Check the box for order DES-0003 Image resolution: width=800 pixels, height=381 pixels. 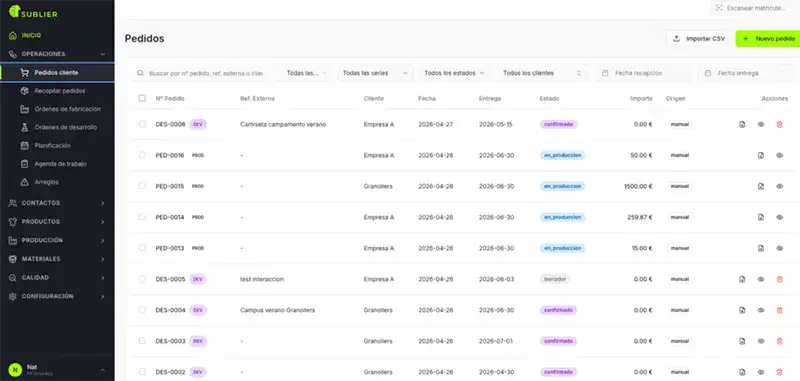pyautogui.click(x=142, y=341)
